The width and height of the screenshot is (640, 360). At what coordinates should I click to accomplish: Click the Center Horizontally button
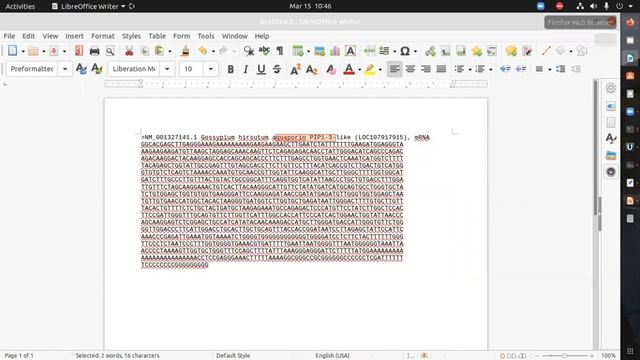(x=410, y=69)
